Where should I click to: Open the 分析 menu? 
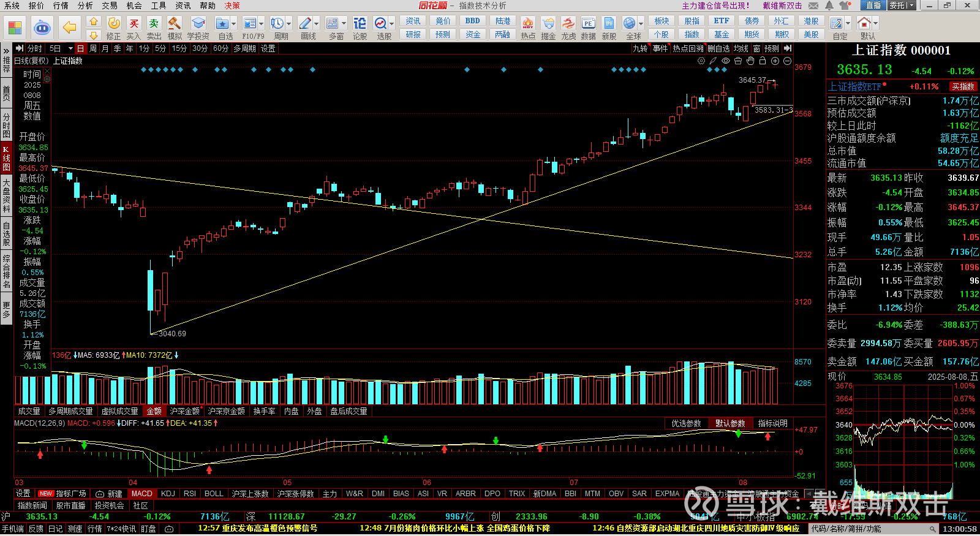coord(85,6)
